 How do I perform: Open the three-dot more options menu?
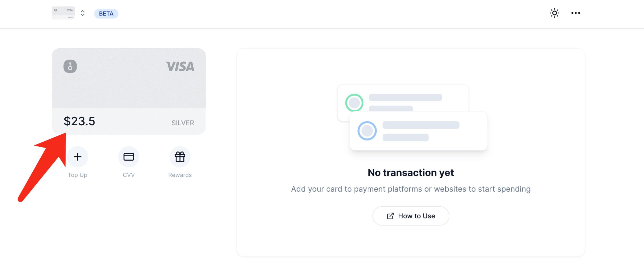tap(576, 13)
